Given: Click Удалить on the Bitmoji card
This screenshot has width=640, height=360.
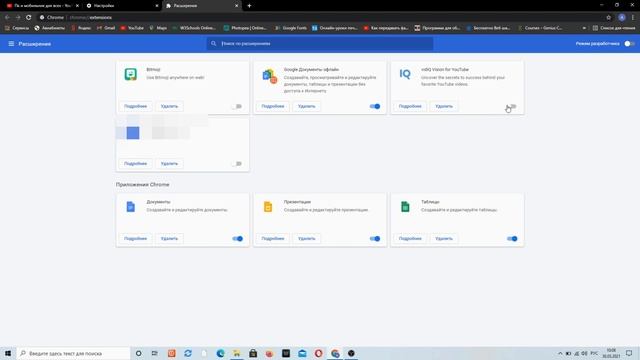Looking at the screenshot, I should [x=169, y=107].
